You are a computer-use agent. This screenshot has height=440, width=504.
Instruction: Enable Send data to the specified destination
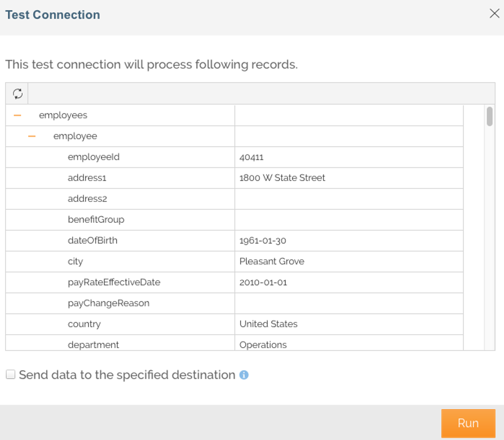click(x=11, y=374)
